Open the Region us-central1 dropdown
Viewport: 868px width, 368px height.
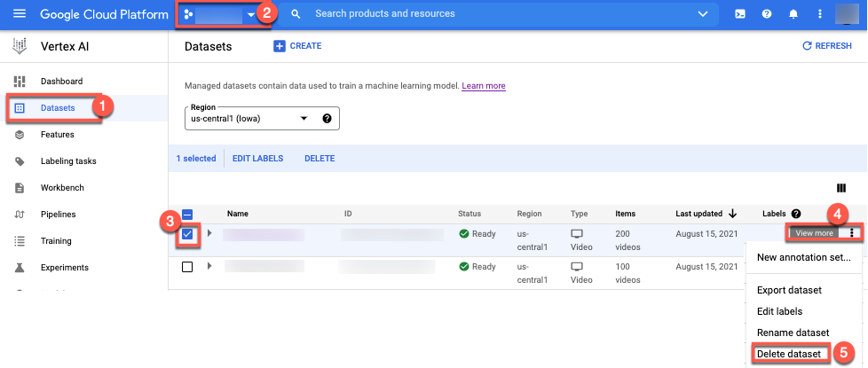click(261, 119)
